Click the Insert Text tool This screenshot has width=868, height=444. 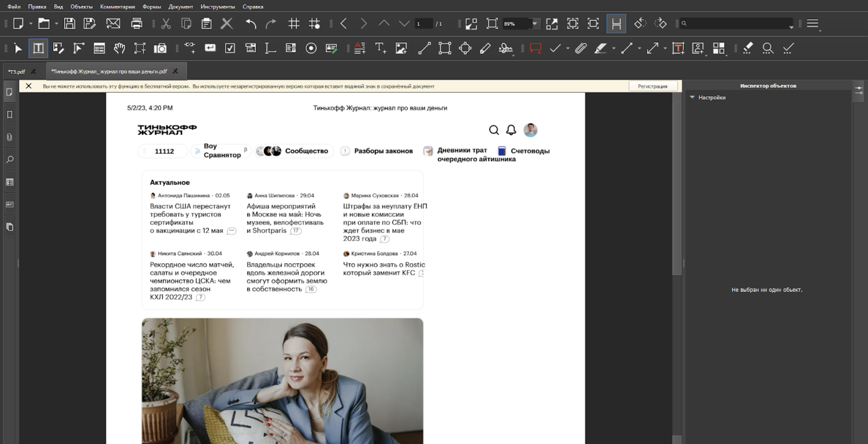click(x=381, y=48)
